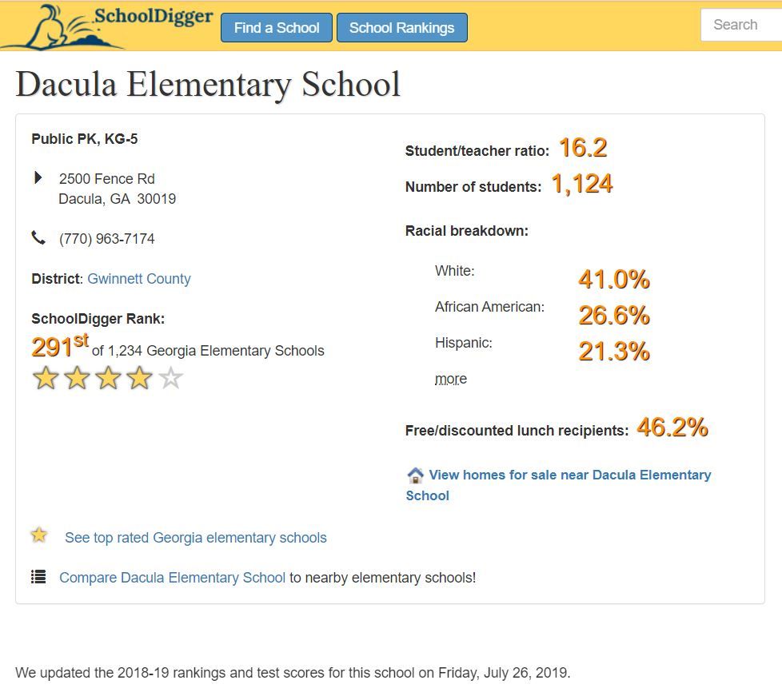Click the compare list icon
This screenshot has width=782, height=700.
click(38, 576)
